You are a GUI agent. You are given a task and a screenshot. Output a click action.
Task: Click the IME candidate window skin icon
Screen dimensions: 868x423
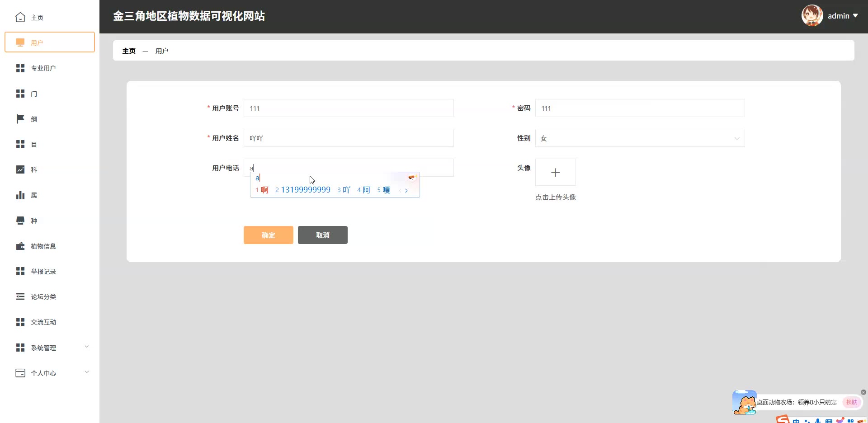(411, 178)
